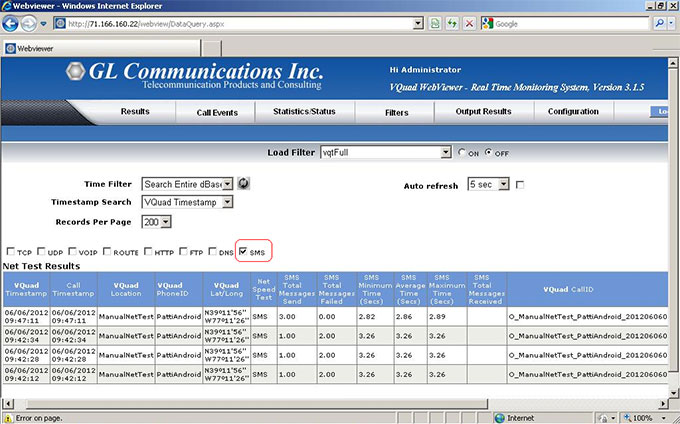Check the ROUTE test checkbox
This screenshot has width=680, height=424.
tap(107, 251)
